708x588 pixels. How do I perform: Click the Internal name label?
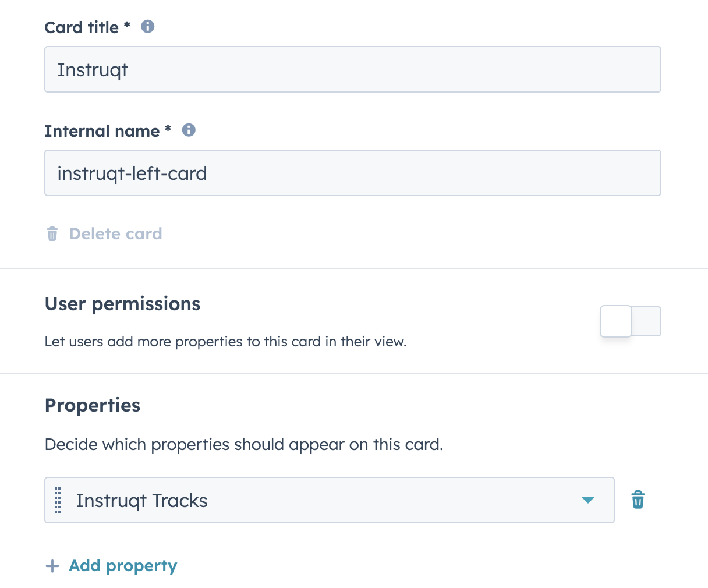click(x=102, y=131)
